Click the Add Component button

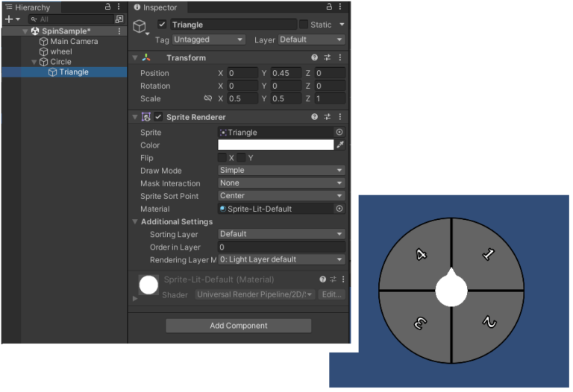click(238, 326)
